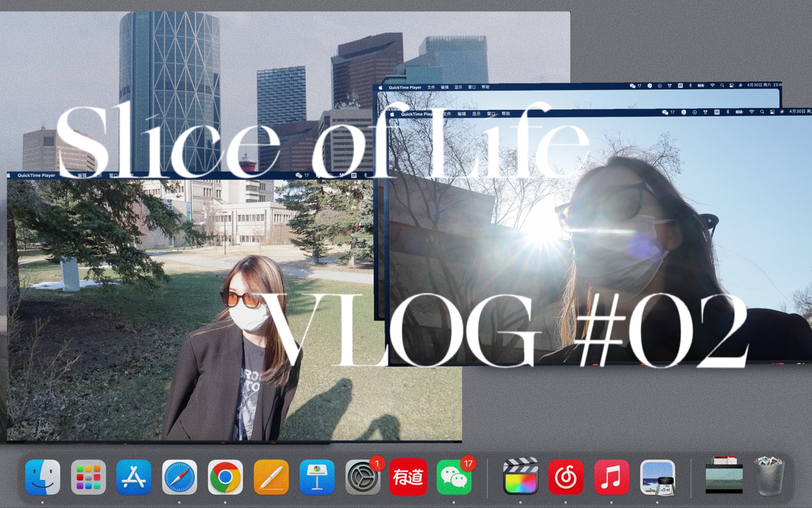Open 帮助 menu in front selfie window
The height and width of the screenshot is (508, 812).
tap(506, 114)
